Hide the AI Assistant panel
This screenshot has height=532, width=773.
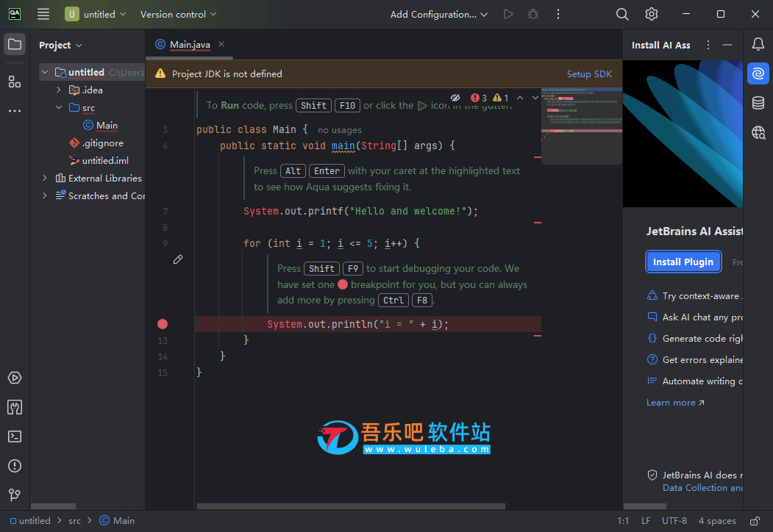[x=727, y=45]
